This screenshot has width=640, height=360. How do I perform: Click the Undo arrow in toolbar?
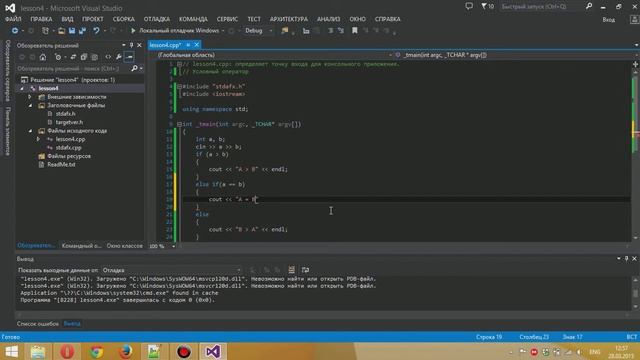(96, 31)
